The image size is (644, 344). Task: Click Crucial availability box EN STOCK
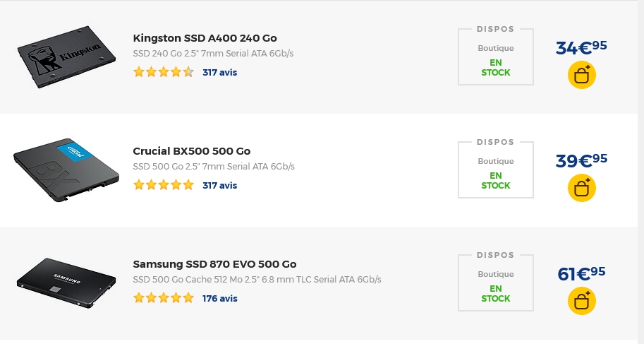pos(495,180)
